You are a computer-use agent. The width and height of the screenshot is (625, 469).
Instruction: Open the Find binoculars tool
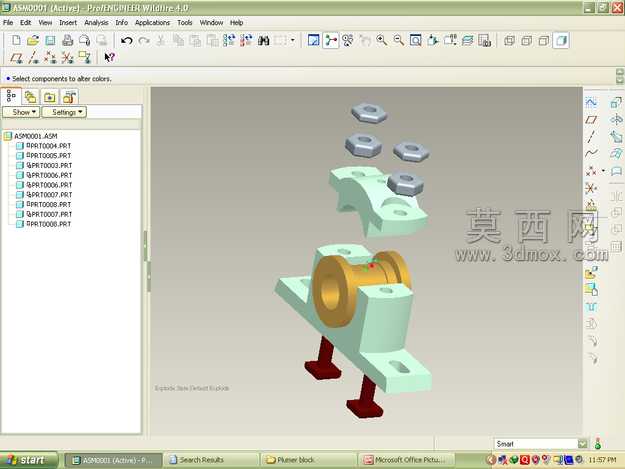[263, 41]
